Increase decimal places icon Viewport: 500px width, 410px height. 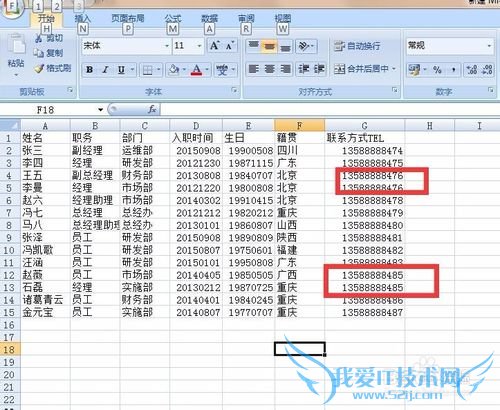472,70
